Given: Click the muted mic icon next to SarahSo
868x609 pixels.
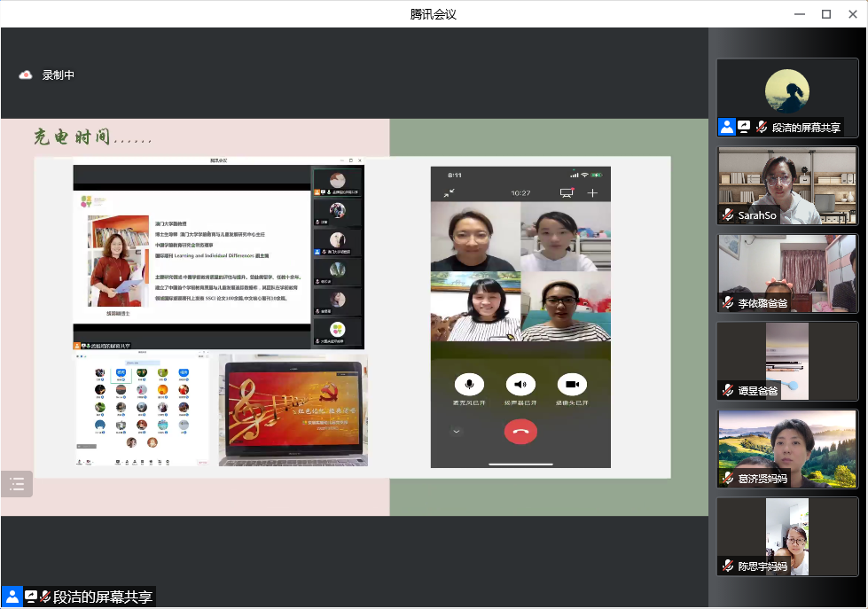Looking at the screenshot, I should pyautogui.click(x=728, y=215).
